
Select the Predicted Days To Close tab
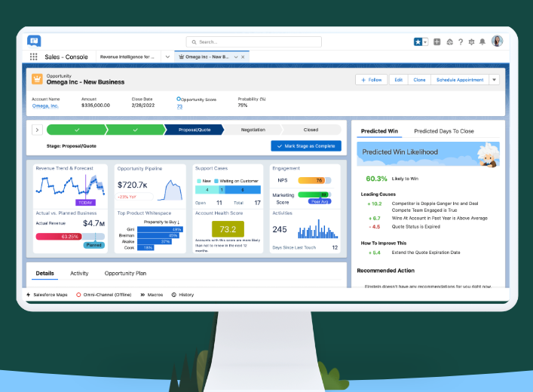(444, 131)
